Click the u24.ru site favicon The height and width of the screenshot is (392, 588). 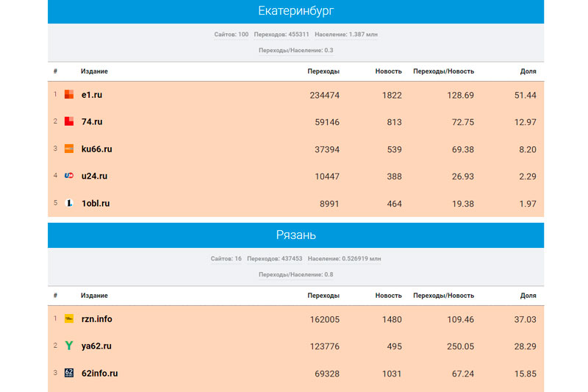point(69,176)
